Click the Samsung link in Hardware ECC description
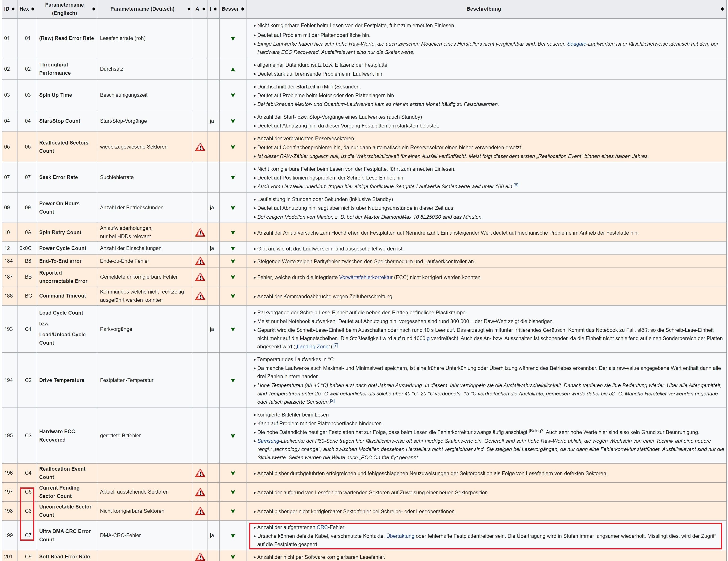728x561 pixels. 268,441
